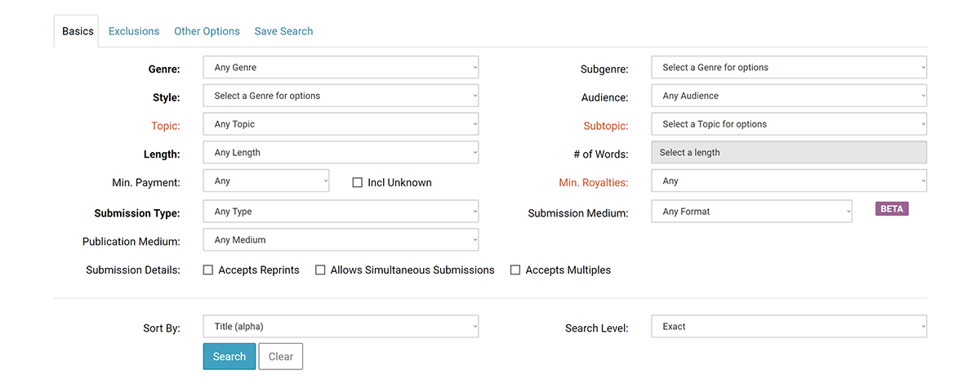
Task: Open the Submission Medium format dropdown
Action: [x=751, y=212]
